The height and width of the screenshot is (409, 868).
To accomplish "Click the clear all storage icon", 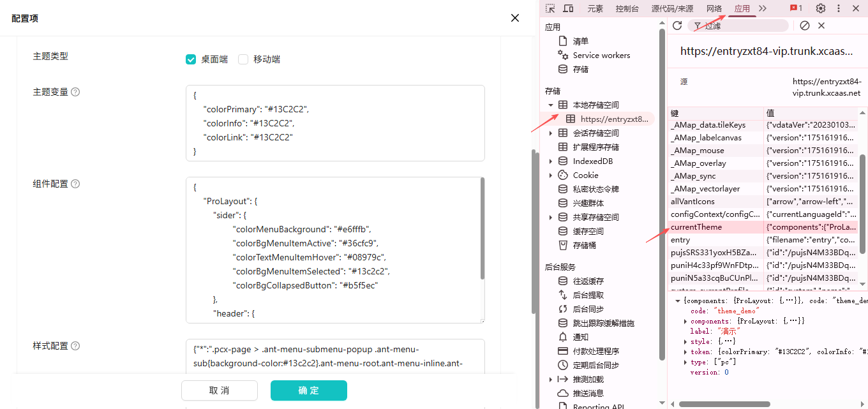I will tap(805, 26).
